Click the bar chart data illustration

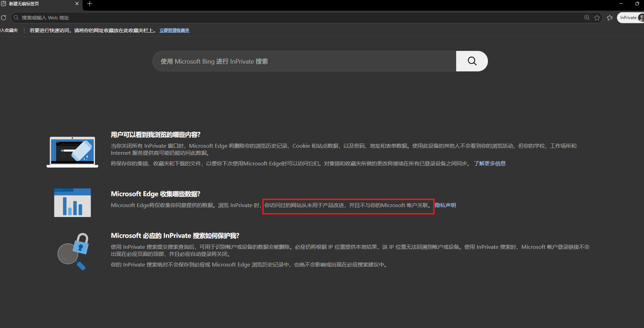[x=72, y=203]
